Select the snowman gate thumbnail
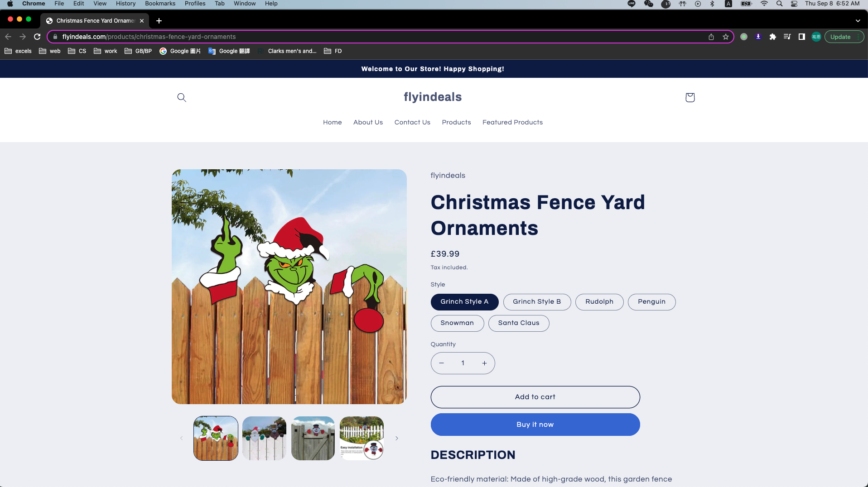 coord(313,438)
